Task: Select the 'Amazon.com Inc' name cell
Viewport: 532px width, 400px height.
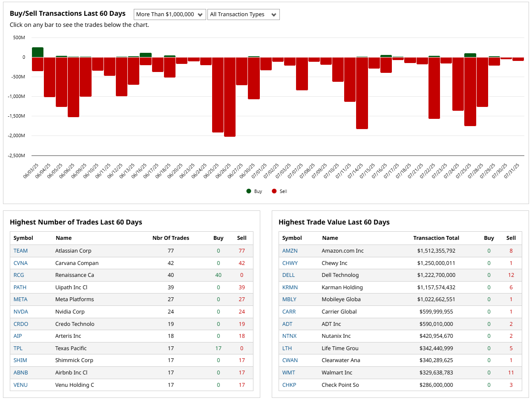Action: (x=343, y=251)
